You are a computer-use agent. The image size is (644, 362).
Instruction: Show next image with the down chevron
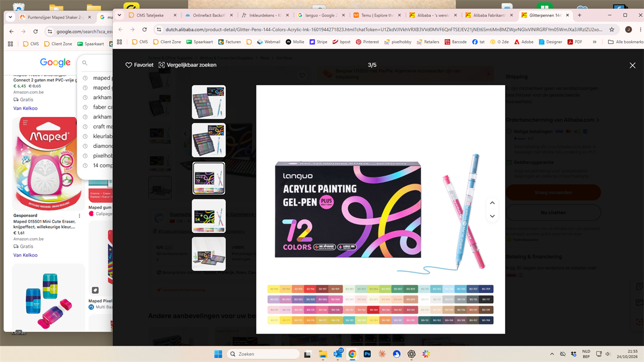[492, 216]
